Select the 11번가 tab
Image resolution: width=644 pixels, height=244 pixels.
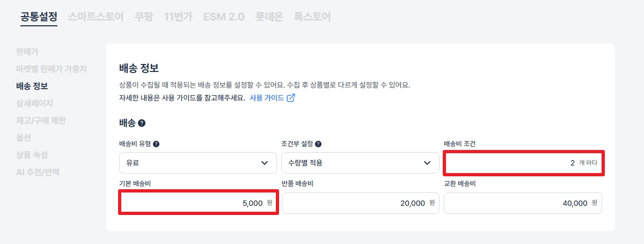pyautogui.click(x=178, y=17)
